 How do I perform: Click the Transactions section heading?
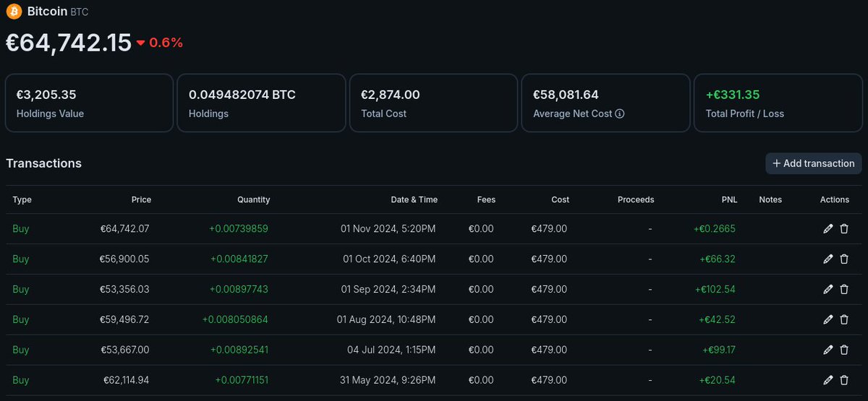coord(43,163)
